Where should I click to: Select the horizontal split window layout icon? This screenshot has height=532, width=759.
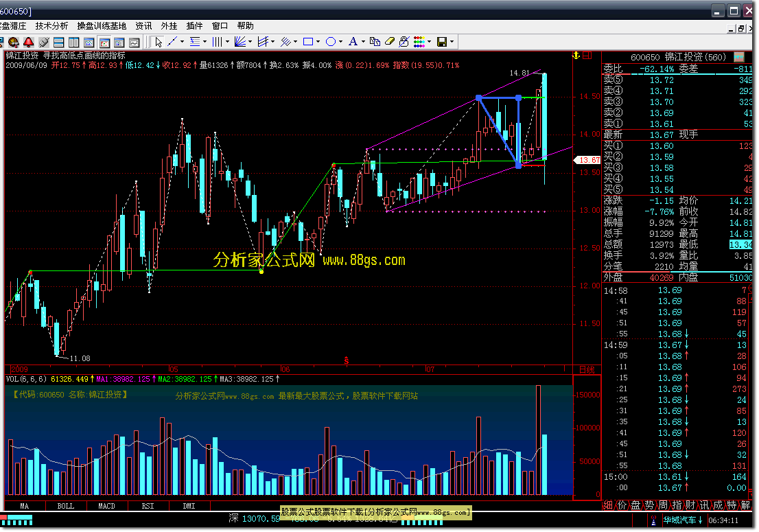(x=58, y=42)
